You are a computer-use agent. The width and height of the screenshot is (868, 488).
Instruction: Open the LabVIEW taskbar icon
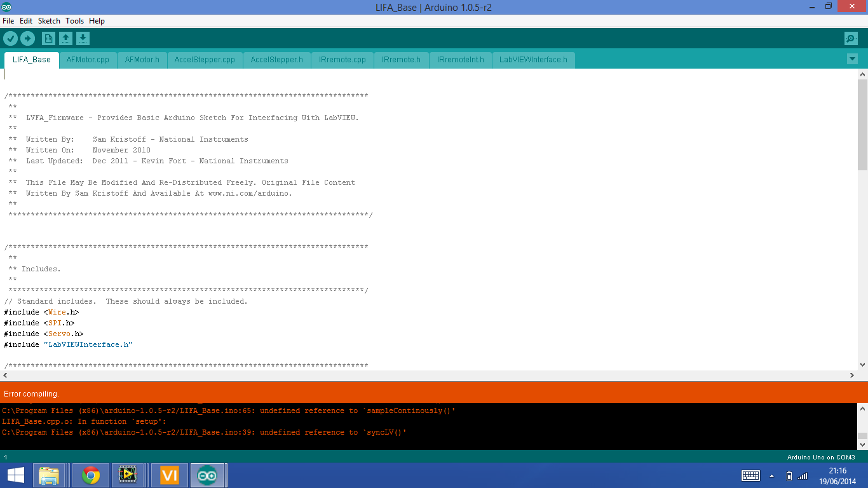click(128, 475)
